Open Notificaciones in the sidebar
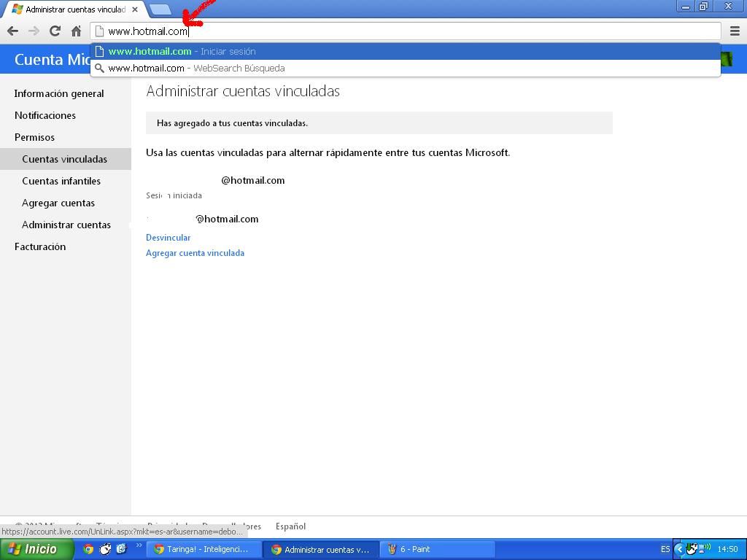The image size is (747, 560). (x=45, y=116)
